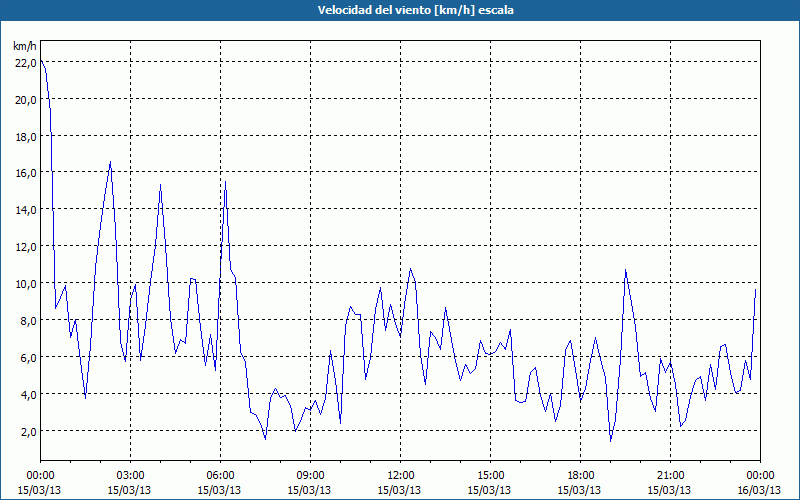Click the 06:00 time axis label
Image resolution: width=800 pixels, height=500 pixels.
[220, 476]
